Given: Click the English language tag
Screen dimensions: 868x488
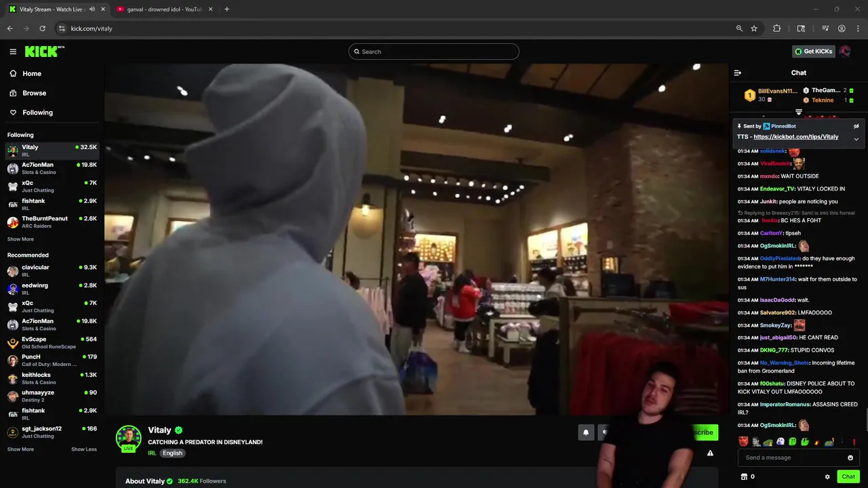Looking at the screenshot, I should click(x=172, y=453).
